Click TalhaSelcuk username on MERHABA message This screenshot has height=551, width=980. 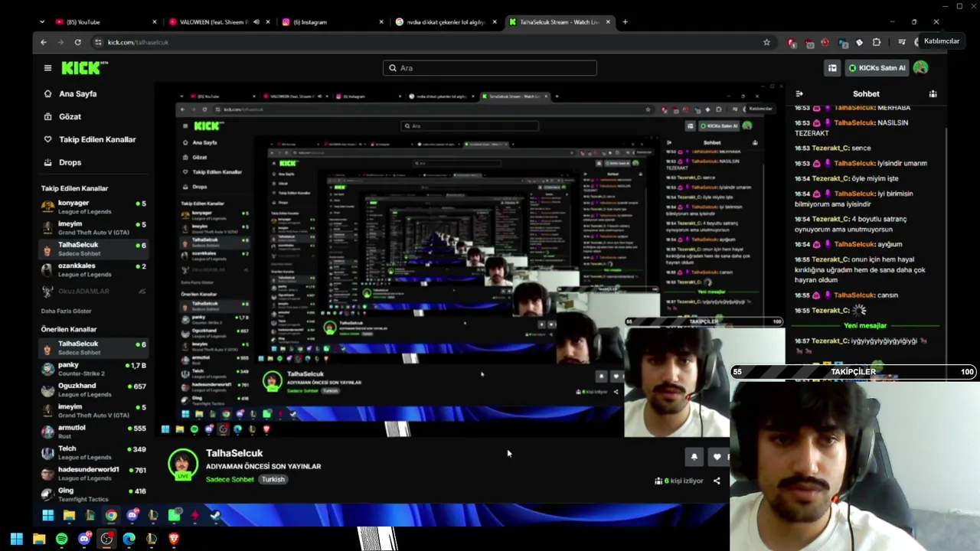point(854,108)
